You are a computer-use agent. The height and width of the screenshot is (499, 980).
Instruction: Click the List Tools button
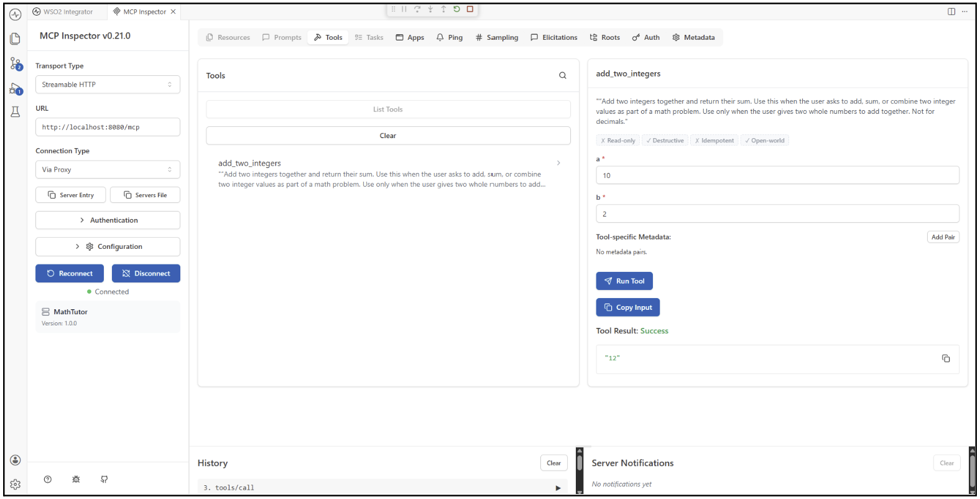pos(388,110)
